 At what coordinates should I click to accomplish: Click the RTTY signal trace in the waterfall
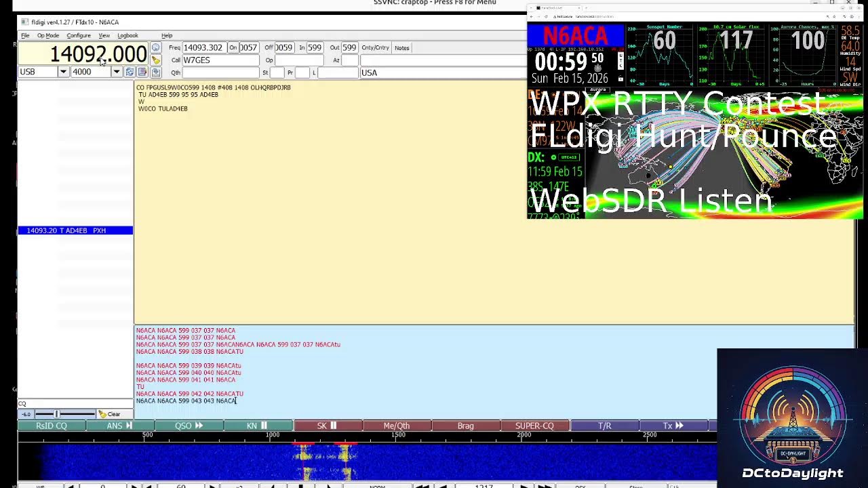[x=325, y=461]
